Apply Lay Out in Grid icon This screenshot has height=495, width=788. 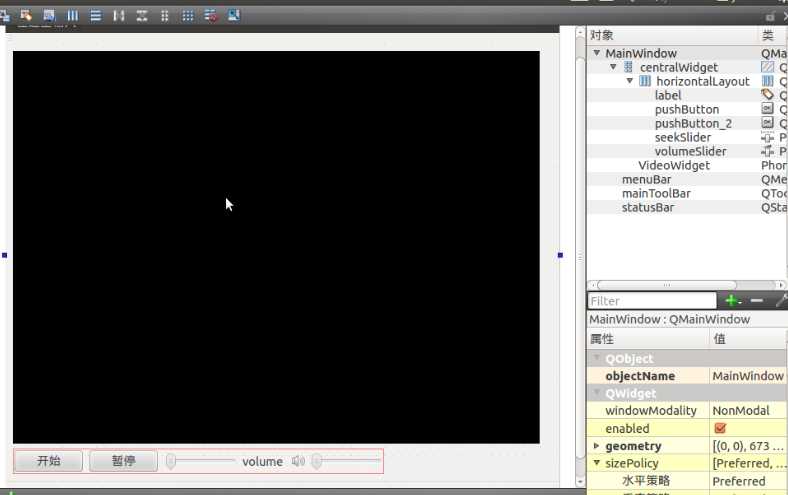pos(187,16)
